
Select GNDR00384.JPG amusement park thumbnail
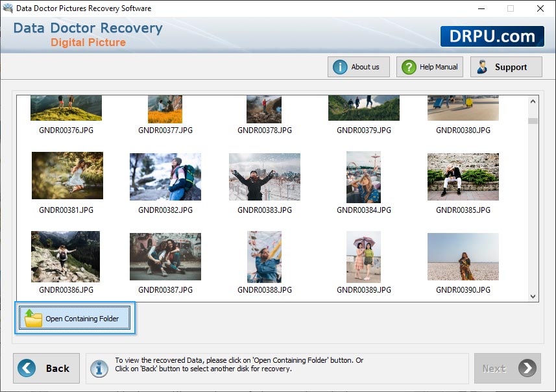(x=363, y=177)
